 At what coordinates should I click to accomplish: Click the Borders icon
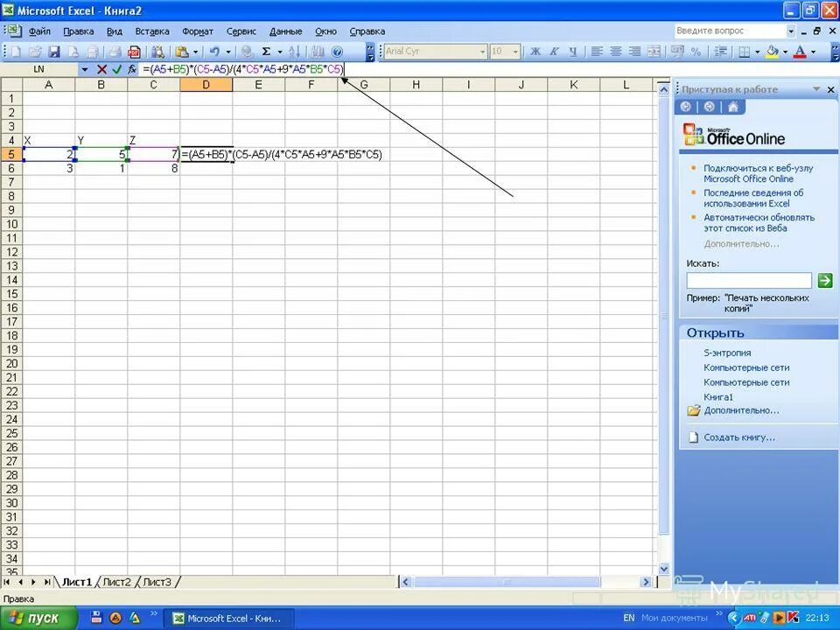click(744, 52)
